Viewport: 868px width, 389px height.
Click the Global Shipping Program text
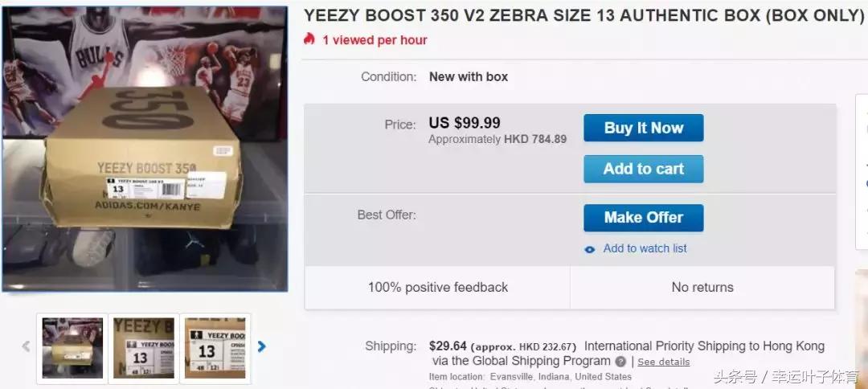(532, 361)
